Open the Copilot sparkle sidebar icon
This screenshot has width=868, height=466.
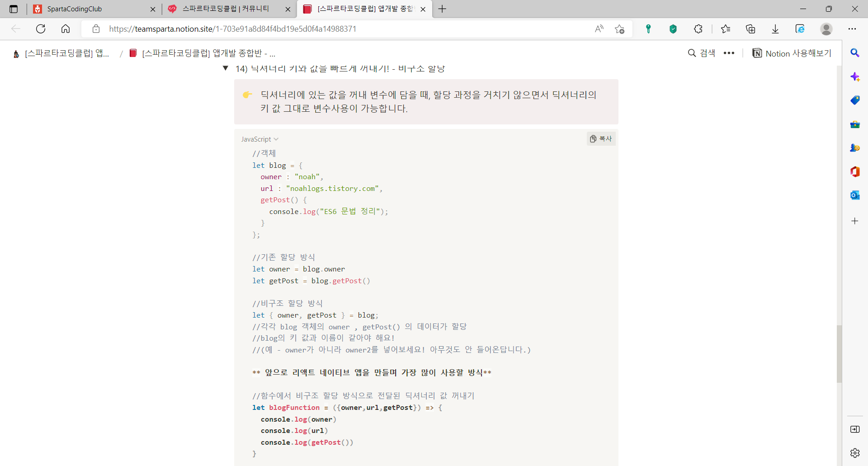point(855,77)
